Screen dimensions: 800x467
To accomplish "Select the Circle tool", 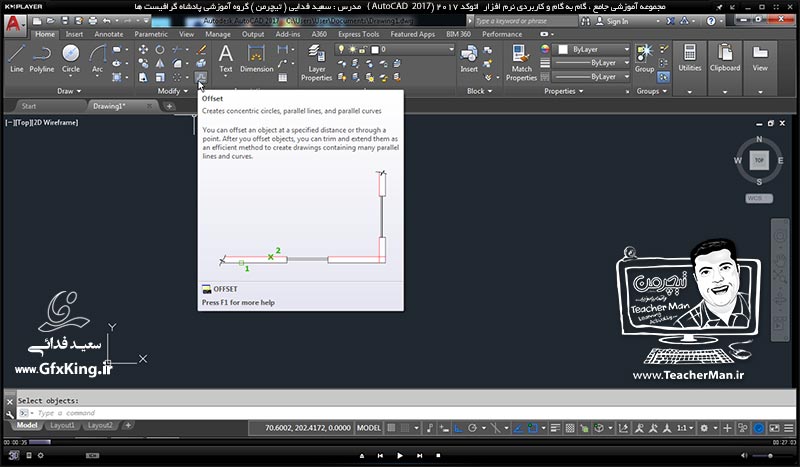I will [x=70, y=59].
